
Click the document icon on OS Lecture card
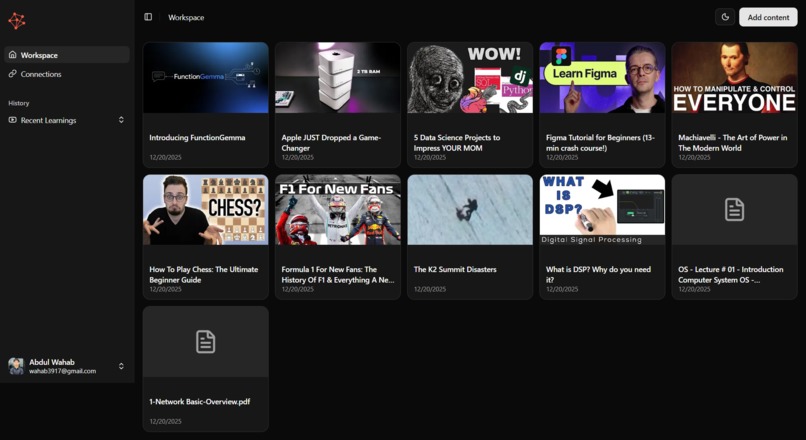734,210
